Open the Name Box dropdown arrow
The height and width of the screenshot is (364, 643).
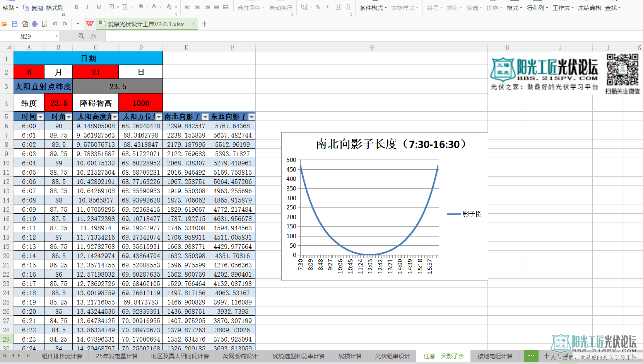point(56,36)
